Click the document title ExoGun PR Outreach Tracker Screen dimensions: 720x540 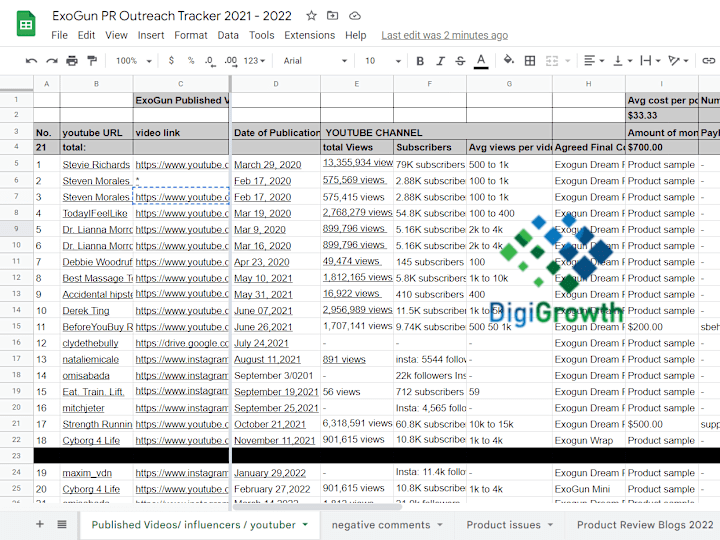172,16
